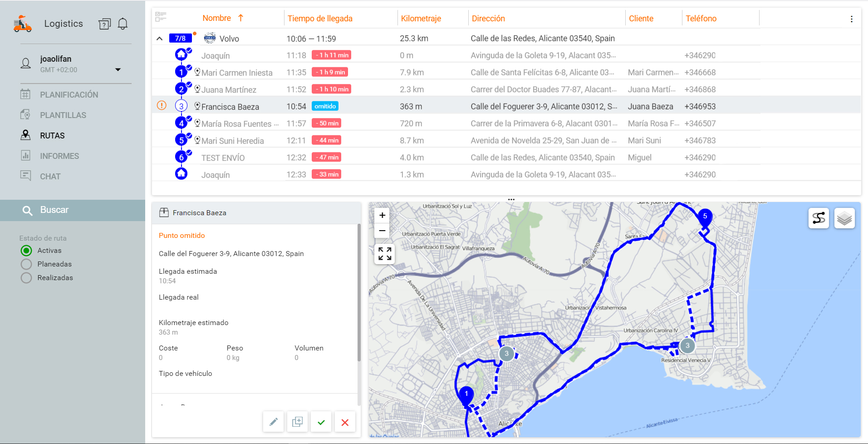868x444 pixels.
Task: Open the help question-mark icon
Action: (104, 24)
